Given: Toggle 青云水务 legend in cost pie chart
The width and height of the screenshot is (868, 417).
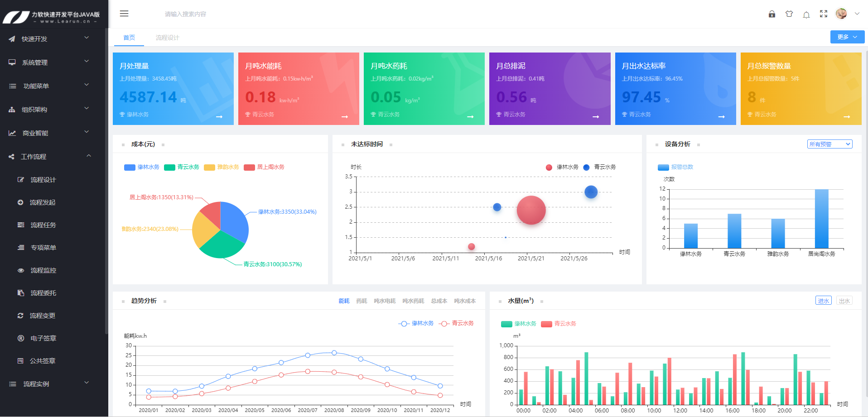Looking at the screenshot, I should point(182,167).
